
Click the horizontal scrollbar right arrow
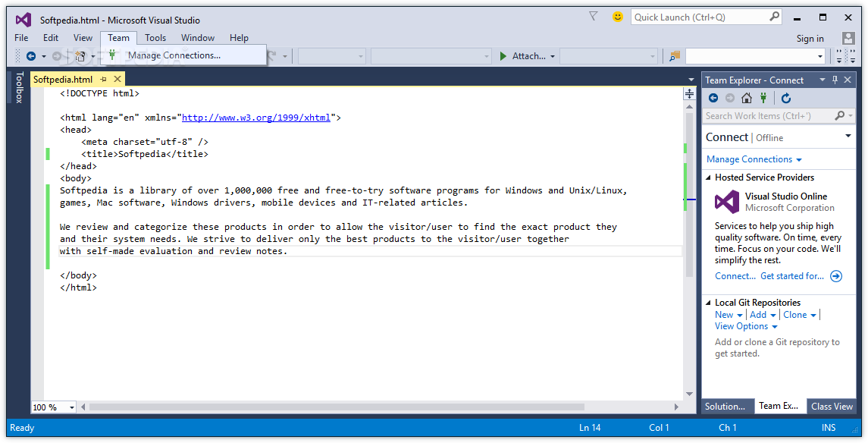click(676, 407)
